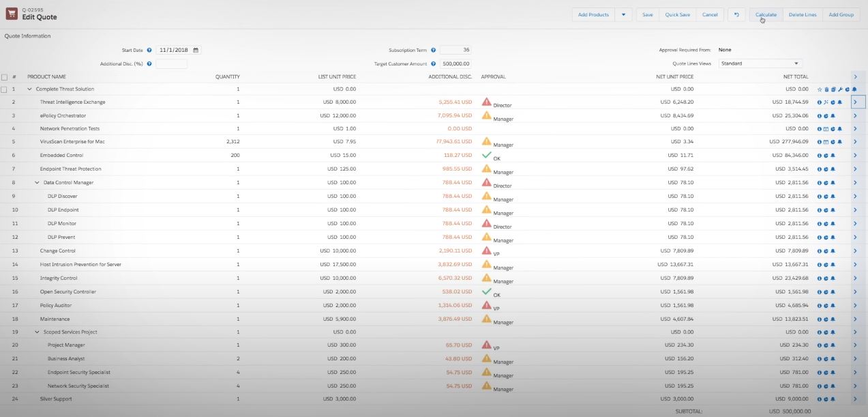Expand row chevron for Silver Support
The image size is (868, 417).
pyautogui.click(x=856, y=399)
